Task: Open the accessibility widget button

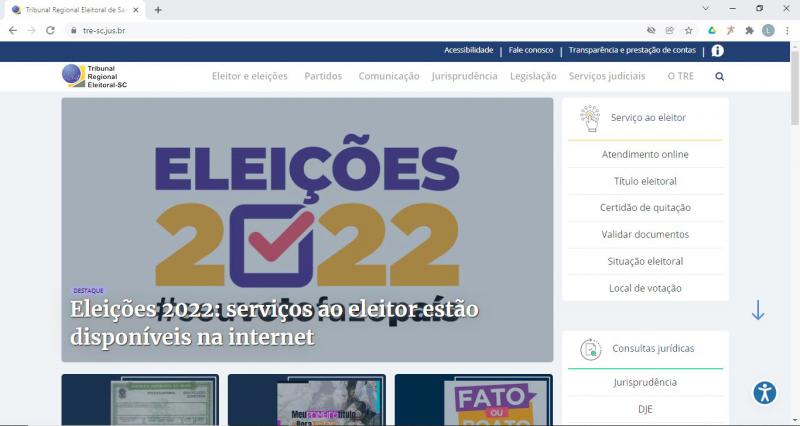Action: click(764, 393)
